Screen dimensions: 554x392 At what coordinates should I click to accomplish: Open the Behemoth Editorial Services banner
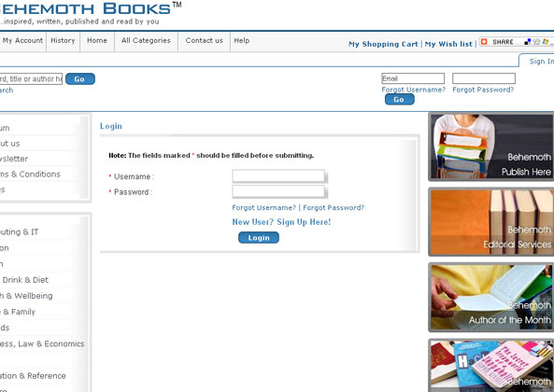click(x=491, y=222)
